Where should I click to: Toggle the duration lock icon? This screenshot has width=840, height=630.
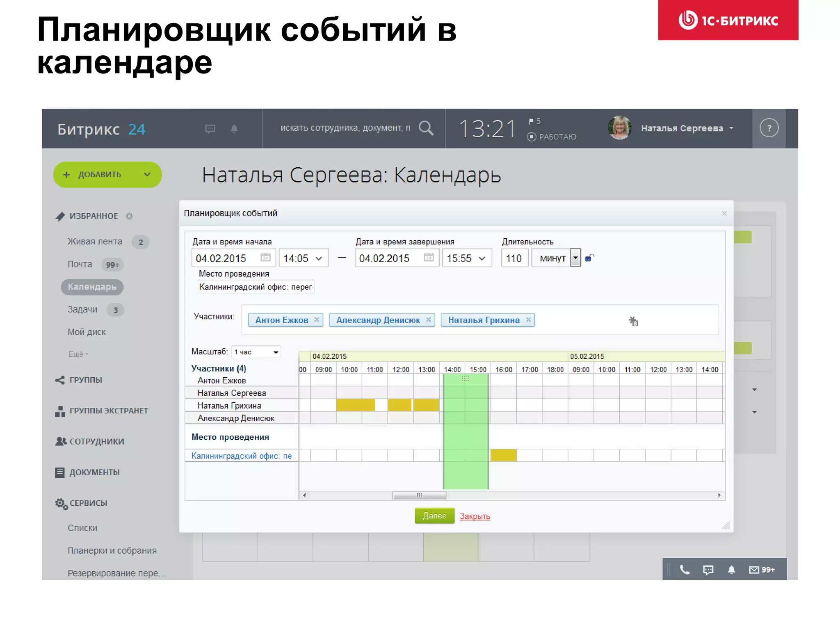pos(589,258)
